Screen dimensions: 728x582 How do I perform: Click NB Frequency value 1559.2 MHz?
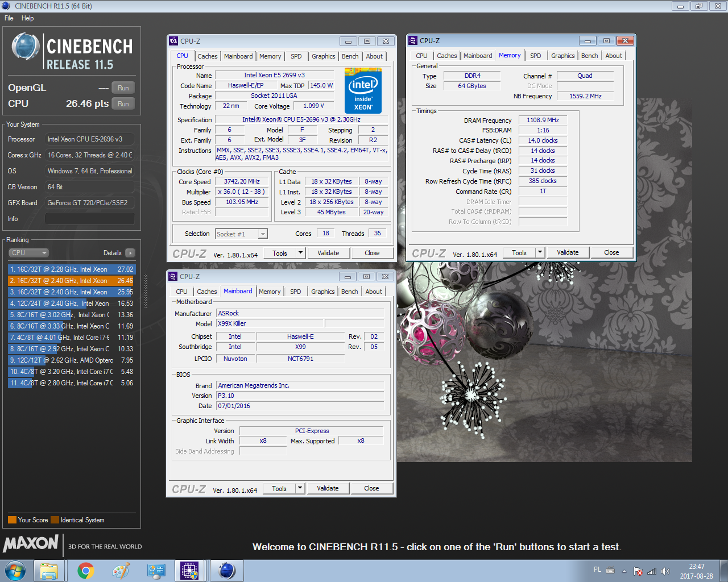pyautogui.click(x=585, y=97)
